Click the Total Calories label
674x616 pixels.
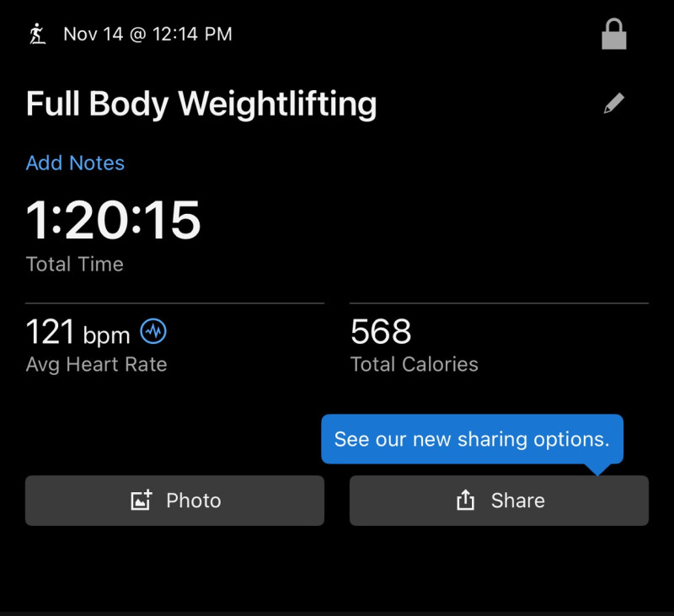pyautogui.click(x=414, y=365)
